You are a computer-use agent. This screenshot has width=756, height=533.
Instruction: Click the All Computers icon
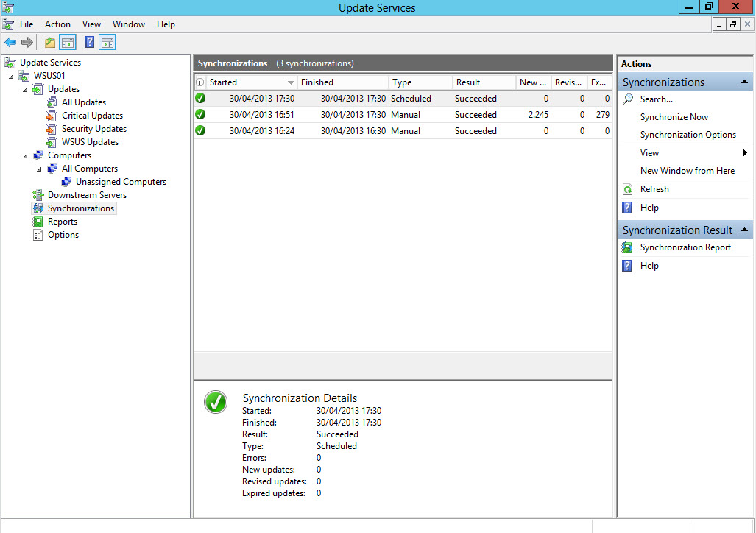(52, 169)
